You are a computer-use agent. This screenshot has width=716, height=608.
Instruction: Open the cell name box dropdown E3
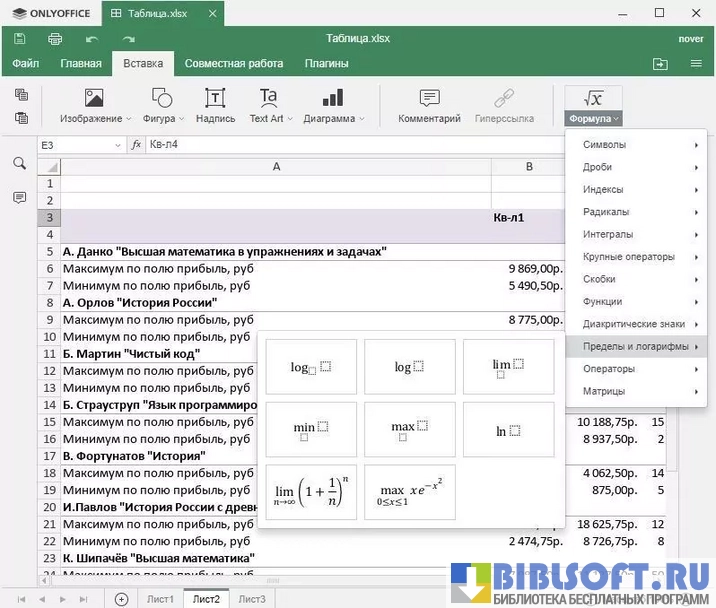click(118, 145)
